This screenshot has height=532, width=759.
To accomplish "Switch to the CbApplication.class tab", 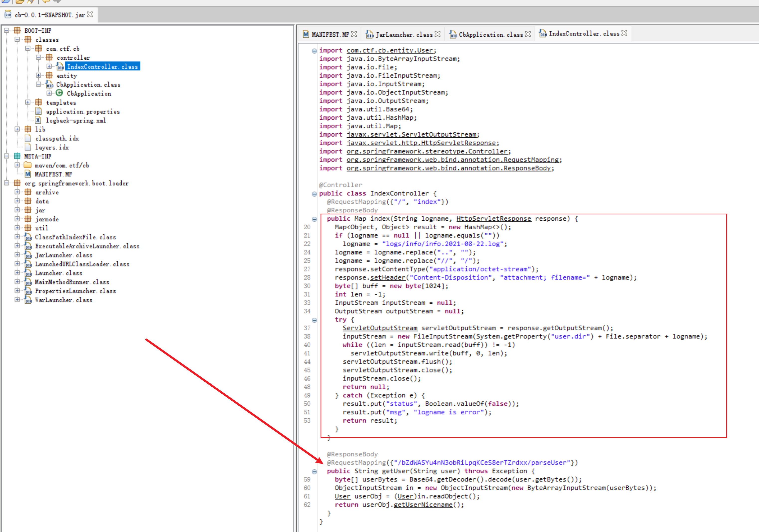I will pyautogui.click(x=490, y=34).
